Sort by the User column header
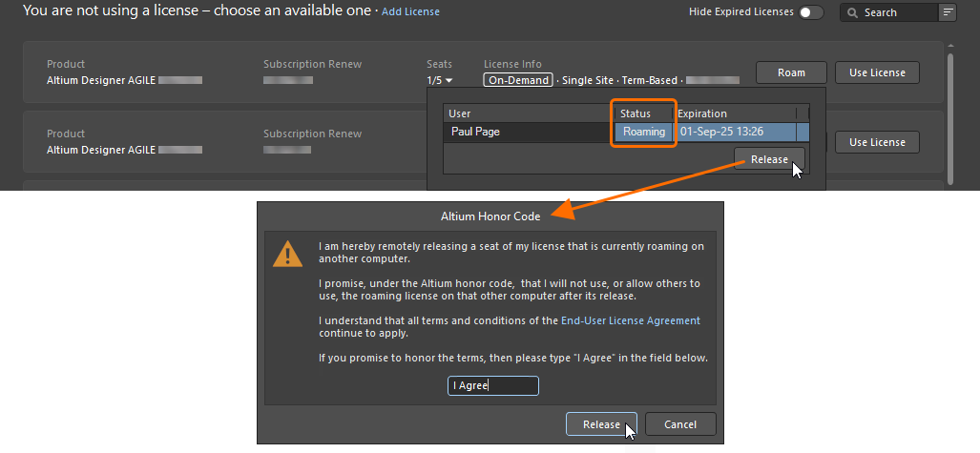Image resolution: width=980 pixels, height=453 pixels. pyautogui.click(x=529, y=113)
